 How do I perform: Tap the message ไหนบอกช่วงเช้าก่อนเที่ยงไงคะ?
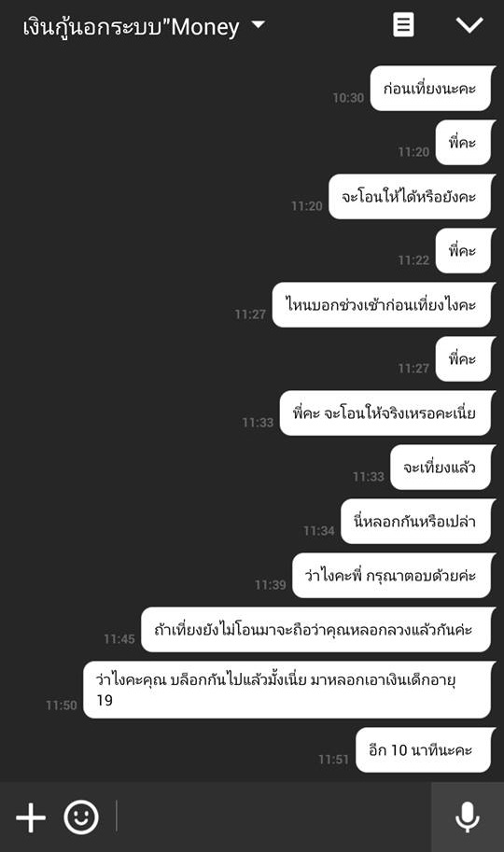tap(384, 305)
